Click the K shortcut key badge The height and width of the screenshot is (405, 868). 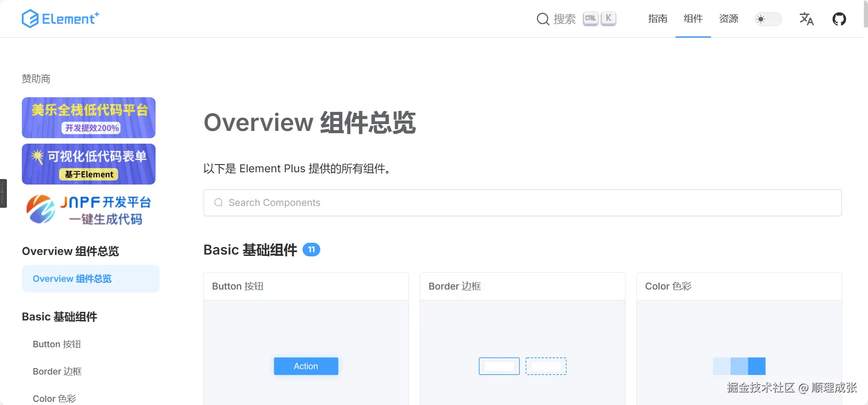point(609,19)
